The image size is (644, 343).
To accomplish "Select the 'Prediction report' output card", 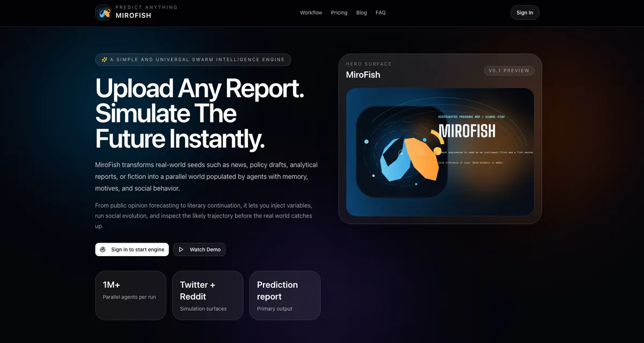I will pos(285,295).
